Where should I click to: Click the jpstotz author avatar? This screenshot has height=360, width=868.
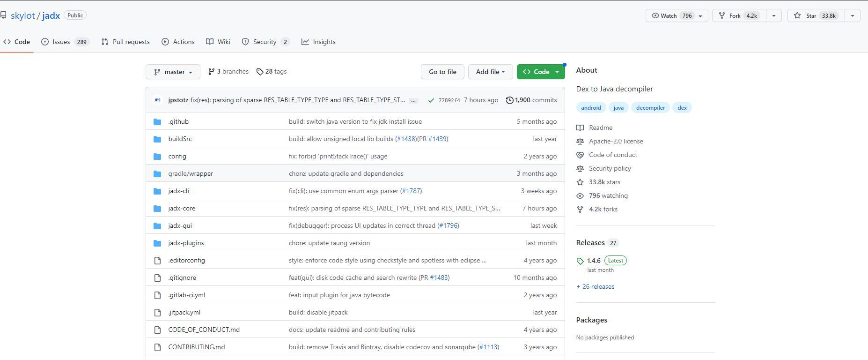pos(157,100)
